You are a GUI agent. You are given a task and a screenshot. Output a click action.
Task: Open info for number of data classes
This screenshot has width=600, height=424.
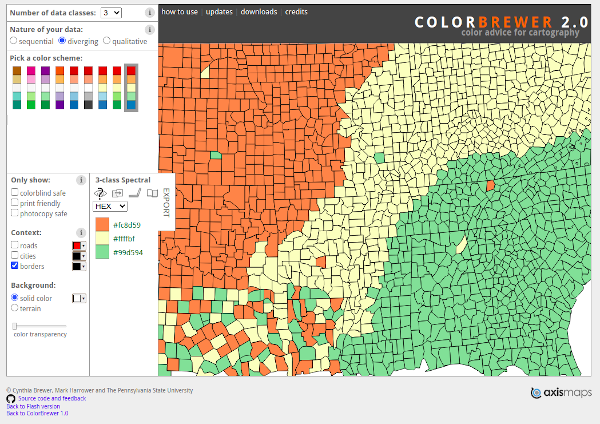[x=150, y=13]
